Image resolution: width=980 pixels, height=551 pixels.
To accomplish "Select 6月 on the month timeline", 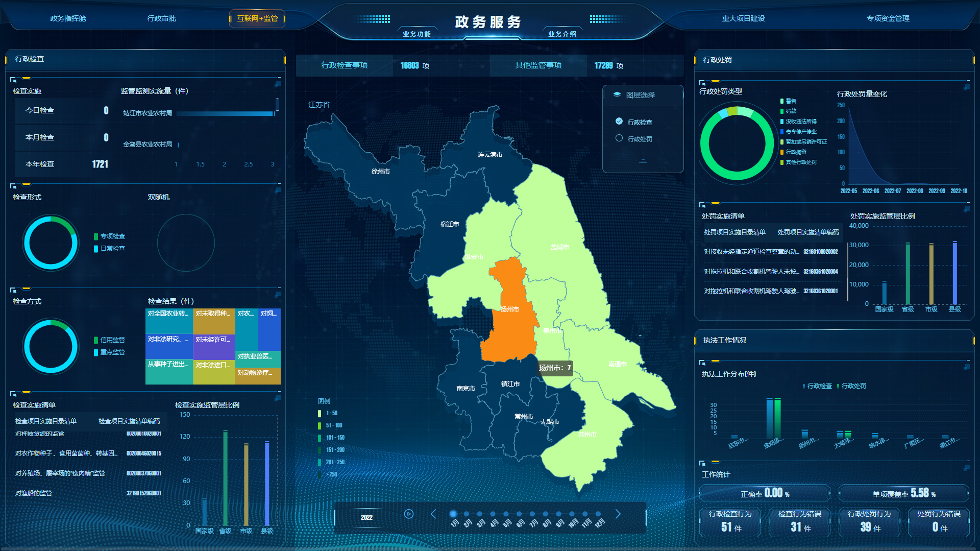I will click(x=519, y=514).
